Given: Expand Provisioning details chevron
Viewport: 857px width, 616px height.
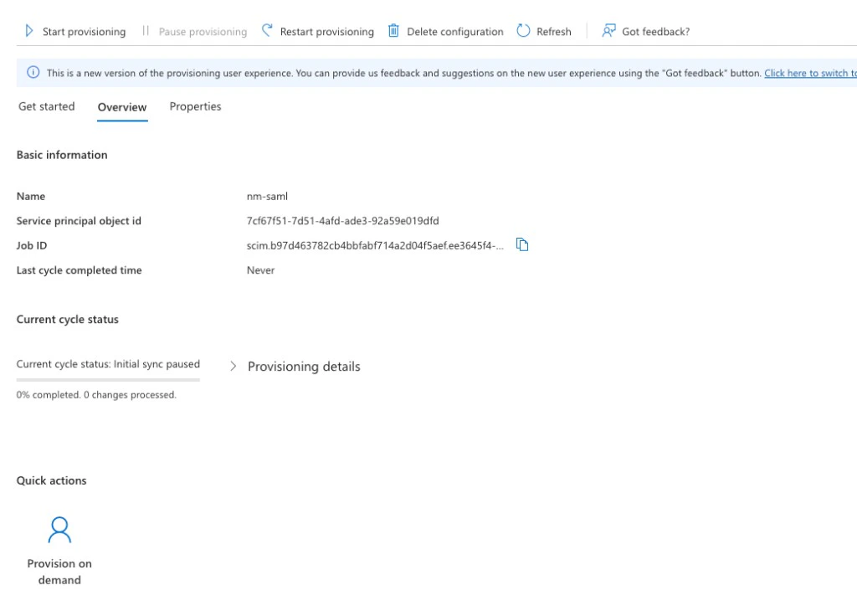Looking at the screenshot, I should [233, 367].
